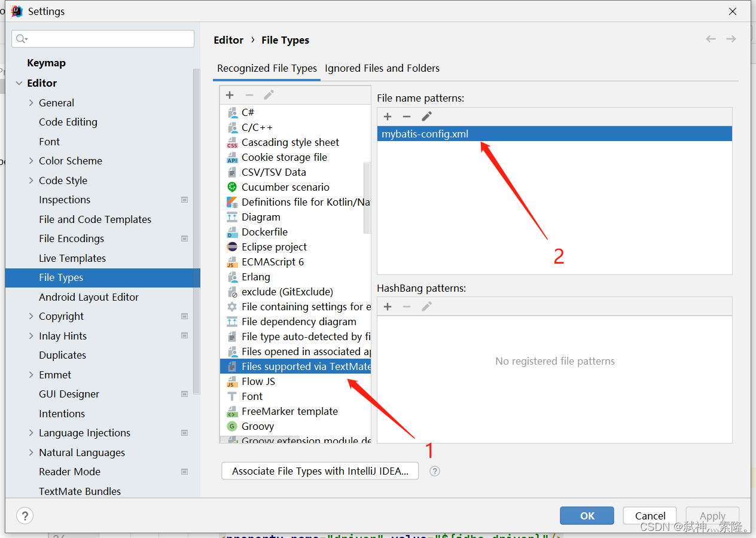Viewport: 756px width, 538px height.
Task: Open Duplicates settings
Action: click(62, 355)
